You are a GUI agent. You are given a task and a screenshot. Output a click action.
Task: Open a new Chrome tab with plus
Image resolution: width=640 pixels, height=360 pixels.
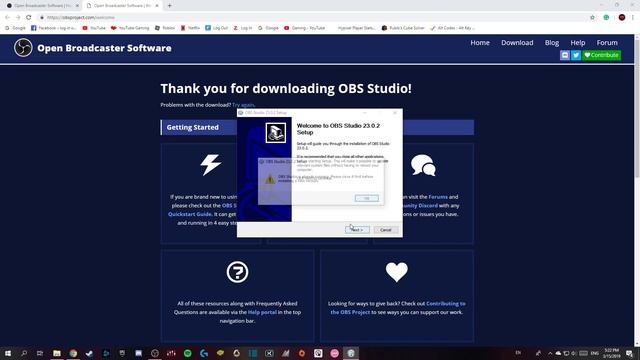[x=169, y=6]
